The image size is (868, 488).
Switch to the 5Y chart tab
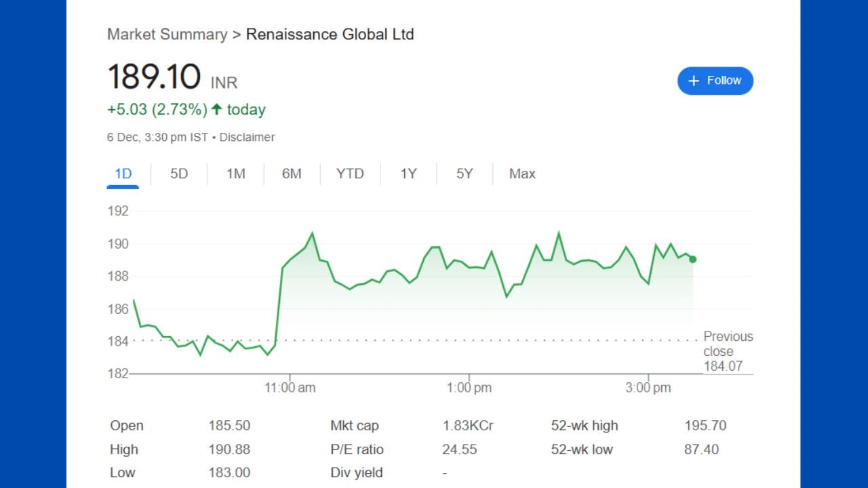[x=465, y=174]
